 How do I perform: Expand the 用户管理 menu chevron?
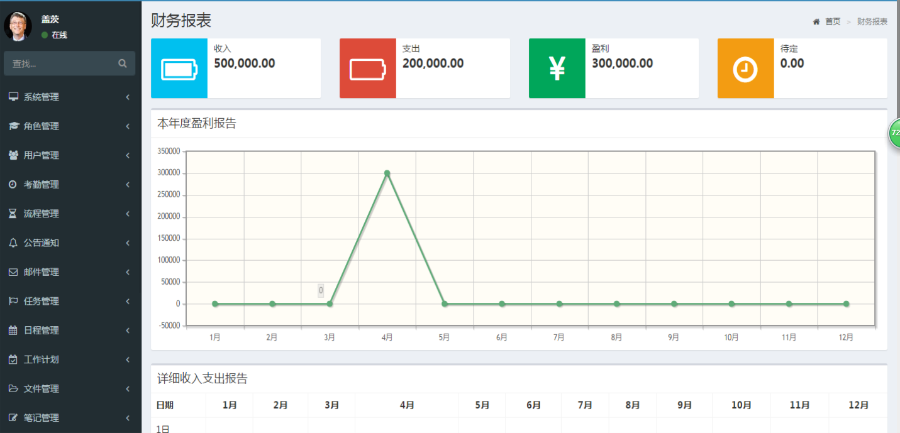click(x=128, y=155)
